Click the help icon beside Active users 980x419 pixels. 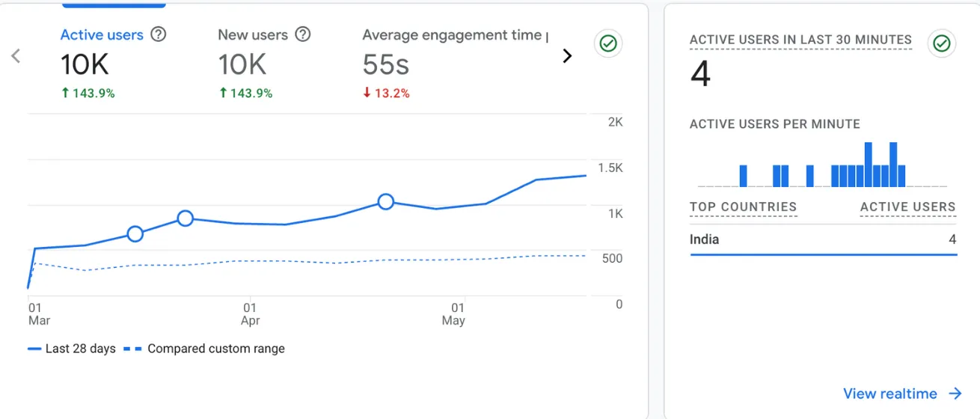[x=158, y=34]
